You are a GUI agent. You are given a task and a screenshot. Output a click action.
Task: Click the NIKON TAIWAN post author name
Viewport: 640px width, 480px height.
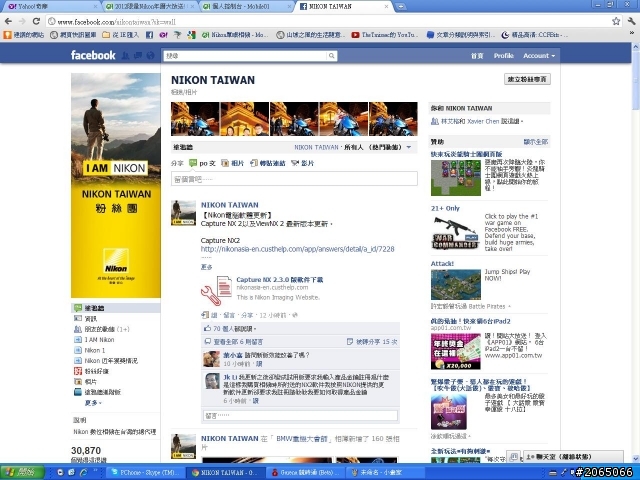(229, 205)
